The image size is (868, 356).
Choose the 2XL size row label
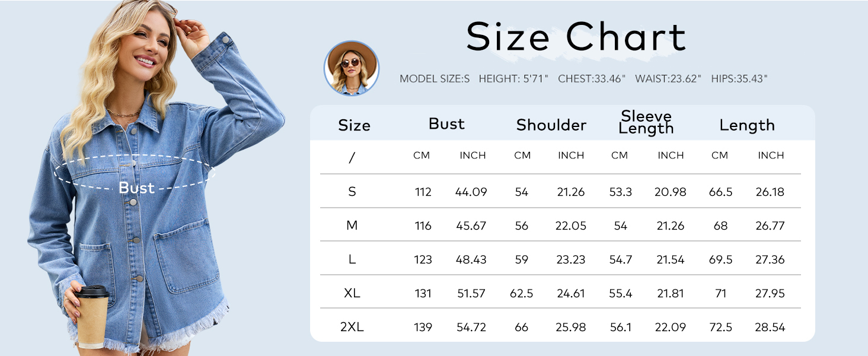(x=352, y=327)
